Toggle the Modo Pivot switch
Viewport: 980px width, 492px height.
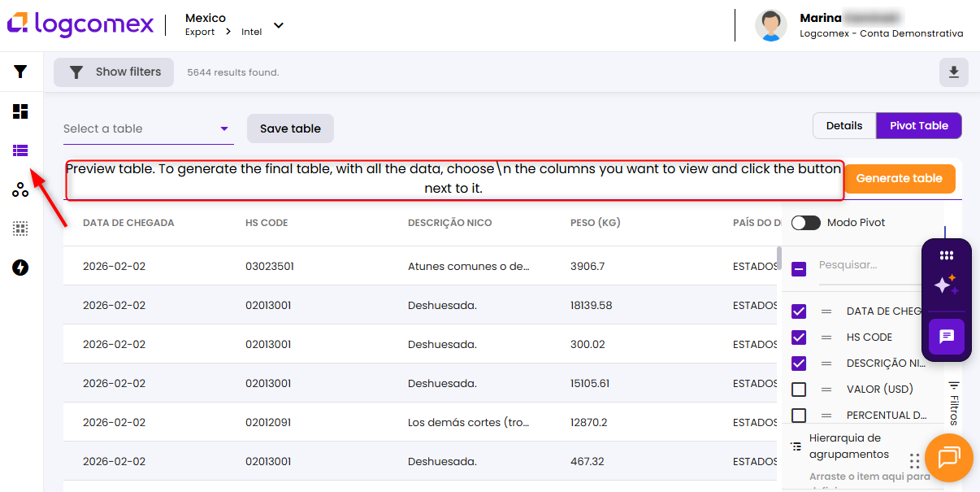pyautogui.click(x=805, y=223)
